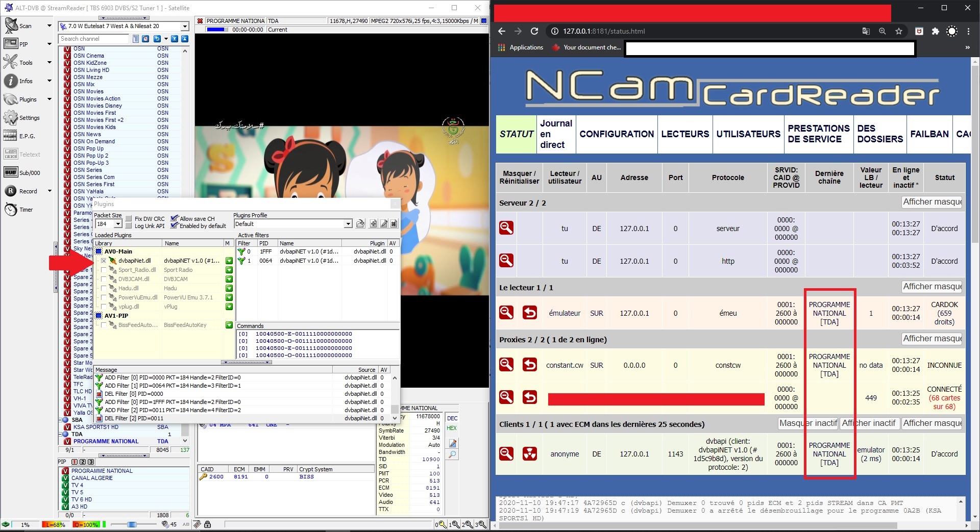The width and height of the screenshot is (980, 532).
Task: Toggle the Log Unk API checkbox
Action: 129,226
